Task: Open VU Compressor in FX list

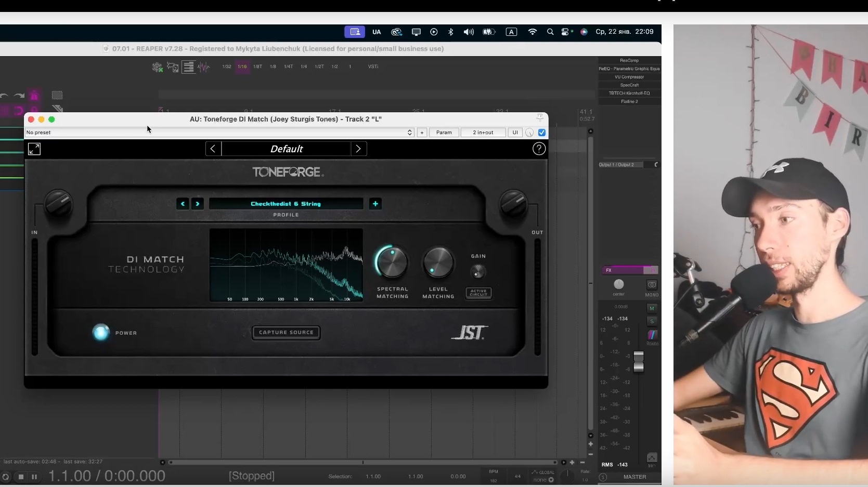Action: (x=629, y=77)
